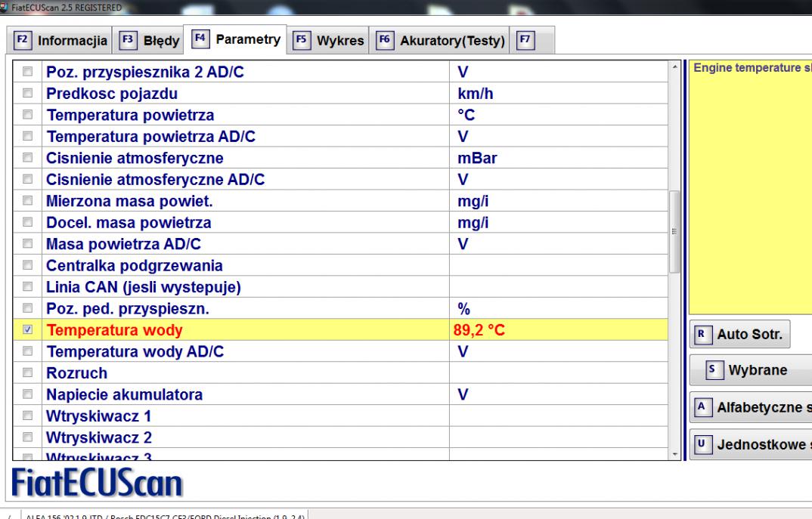Click parameter list scroll down arrow
The width and height of the screenshot is (812, 519).
pos(674,454)
